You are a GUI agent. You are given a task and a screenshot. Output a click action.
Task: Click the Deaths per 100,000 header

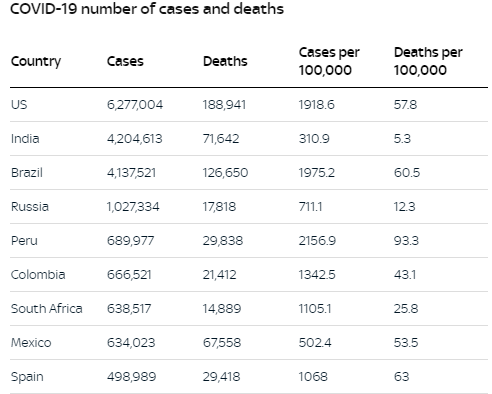428,61
